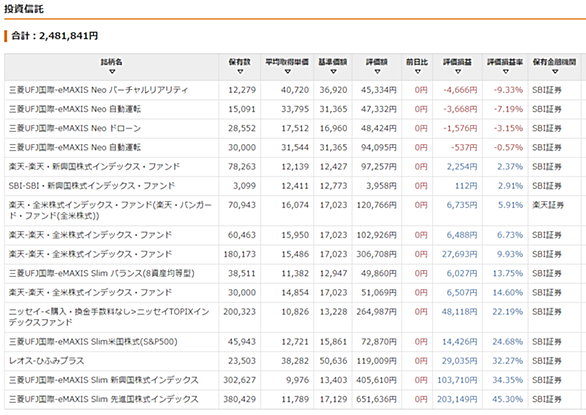Sort by 保有金融機関 column arrow
Screen dimensions: 586x415
555,71
